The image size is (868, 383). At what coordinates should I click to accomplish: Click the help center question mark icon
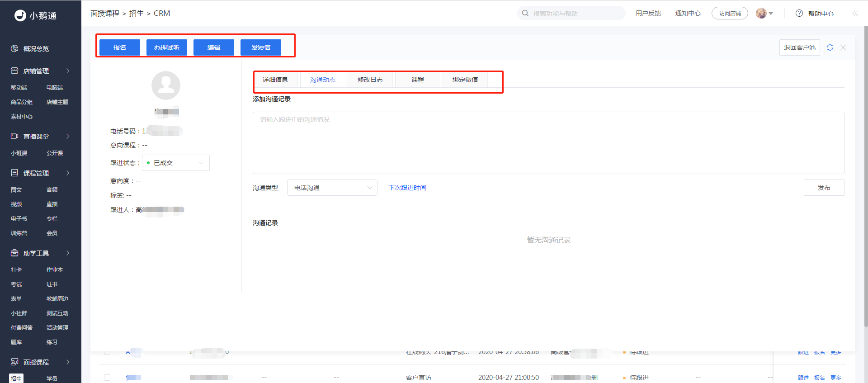[799, 13]
